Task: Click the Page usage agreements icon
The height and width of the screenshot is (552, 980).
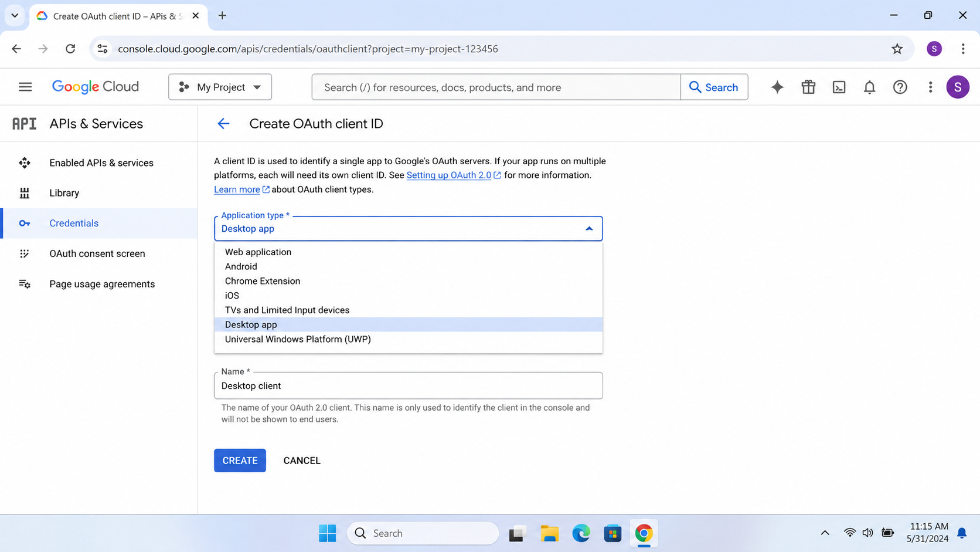Action: pyautogui.click(x=25, y=284)
